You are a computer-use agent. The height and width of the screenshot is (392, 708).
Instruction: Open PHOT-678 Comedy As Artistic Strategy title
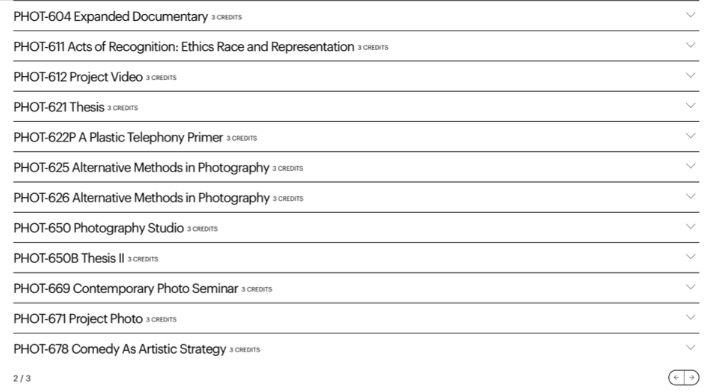pyautogui.click(x=120, y=349)
